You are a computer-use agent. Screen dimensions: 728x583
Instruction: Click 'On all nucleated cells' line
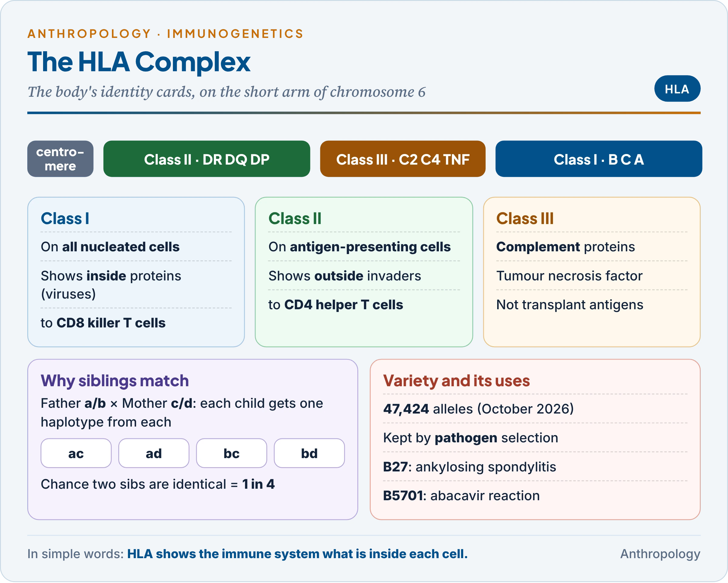(x=110, y=247)
